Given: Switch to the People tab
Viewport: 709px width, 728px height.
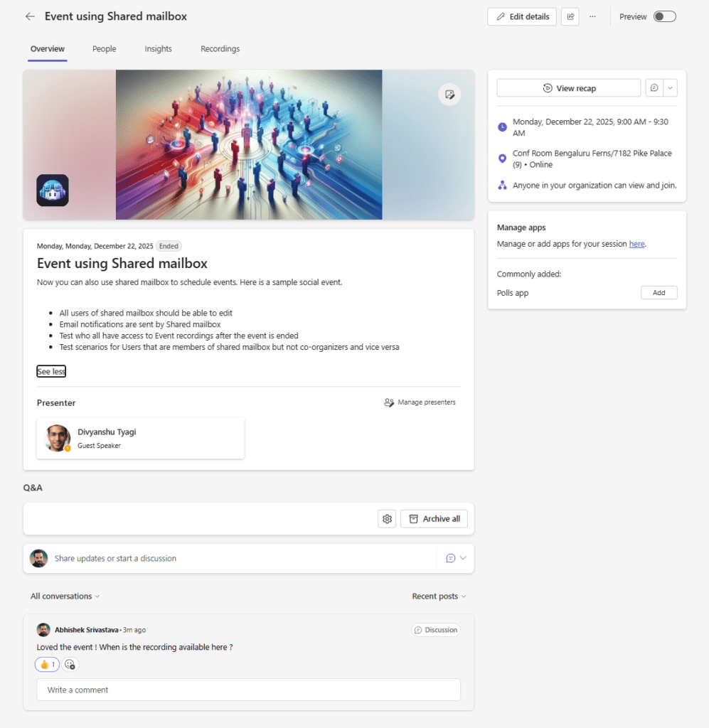Looking at the screenshot, I should tap(104, 49).
